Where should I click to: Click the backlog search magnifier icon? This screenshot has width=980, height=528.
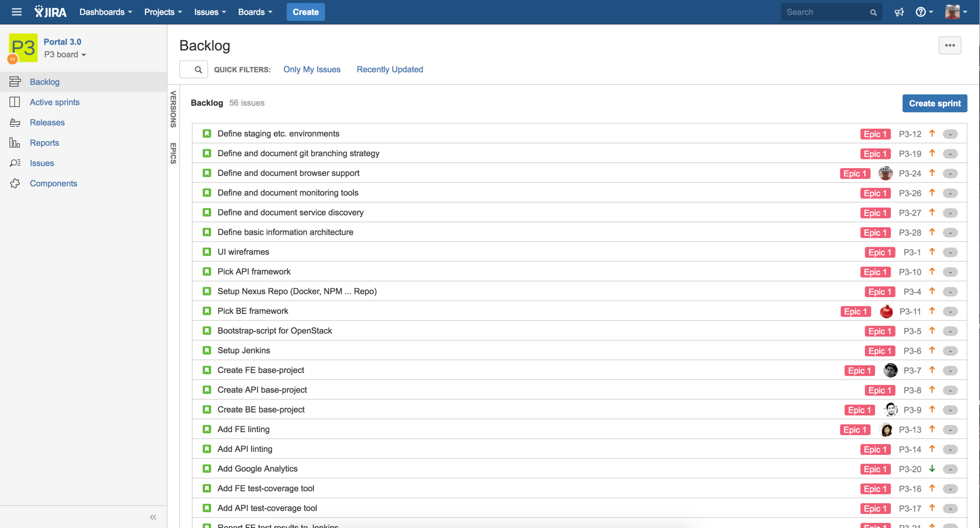198,70
